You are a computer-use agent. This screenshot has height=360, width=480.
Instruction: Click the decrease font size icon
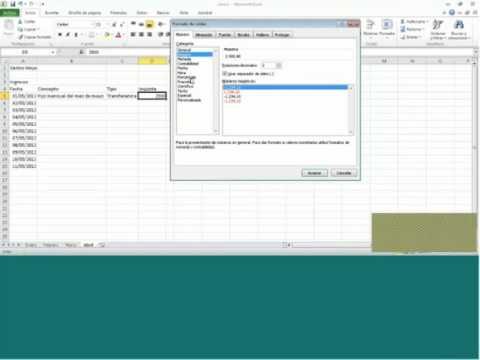pyautogui.click(x=122, y=24)
